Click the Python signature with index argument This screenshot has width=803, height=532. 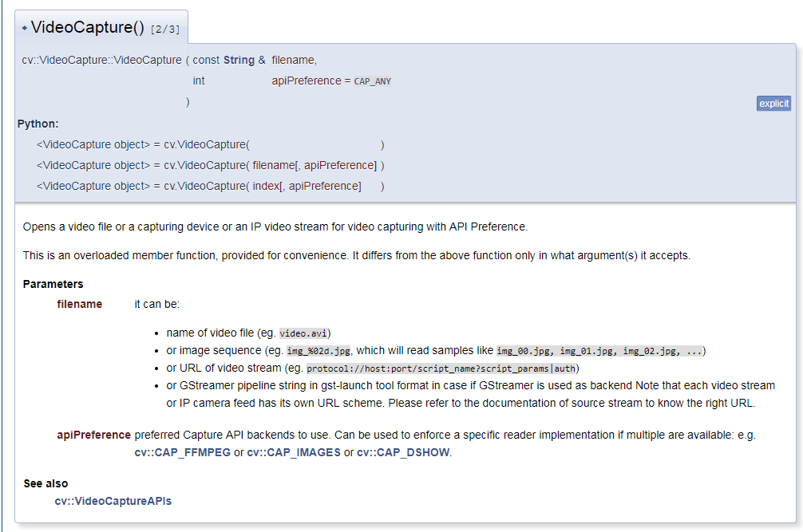211,186
